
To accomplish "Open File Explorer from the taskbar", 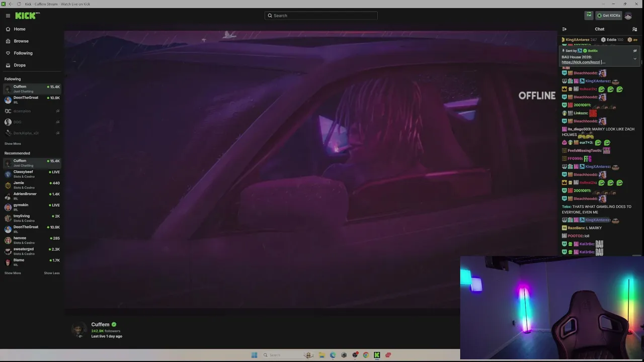I will point(321,355).
